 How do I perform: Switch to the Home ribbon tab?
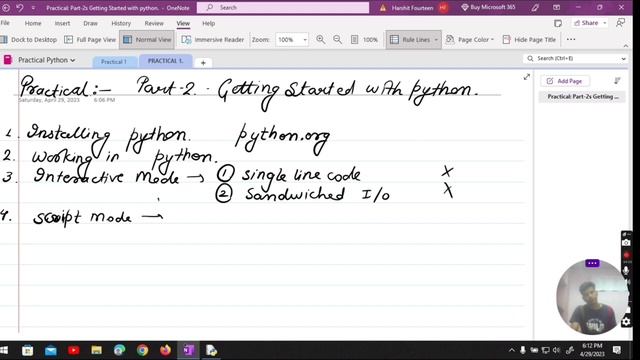[33, 23]
